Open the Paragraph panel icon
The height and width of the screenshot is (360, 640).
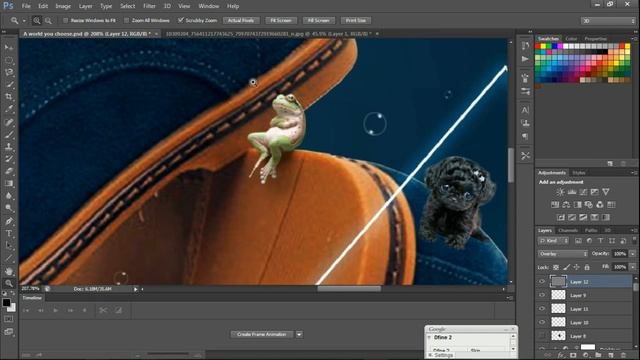click(x=525, y=136)
